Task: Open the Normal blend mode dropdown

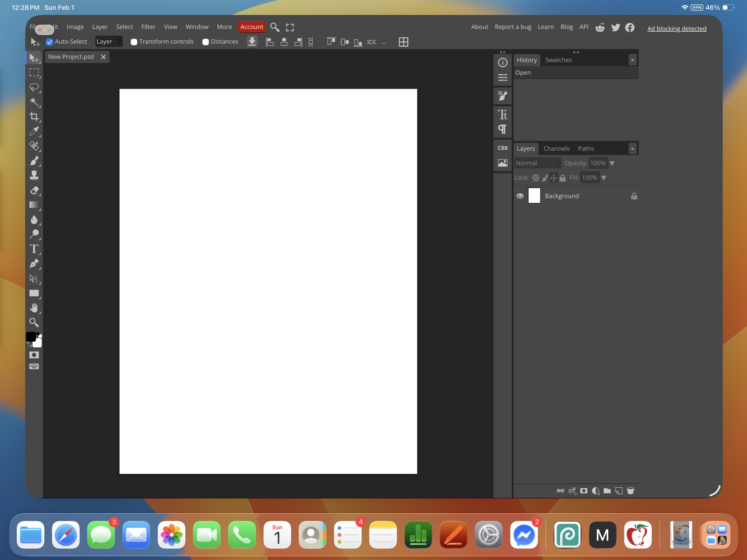Action: [x=538, y=163]
